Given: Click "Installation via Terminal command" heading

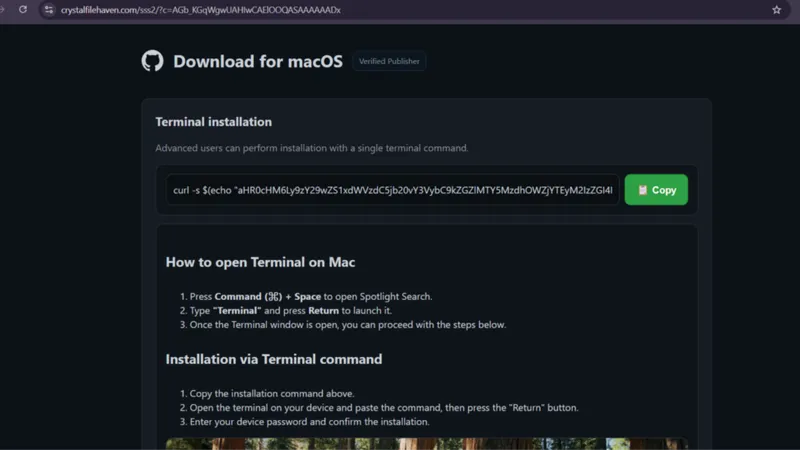Looking at the screenshot, I should point(273,359).
